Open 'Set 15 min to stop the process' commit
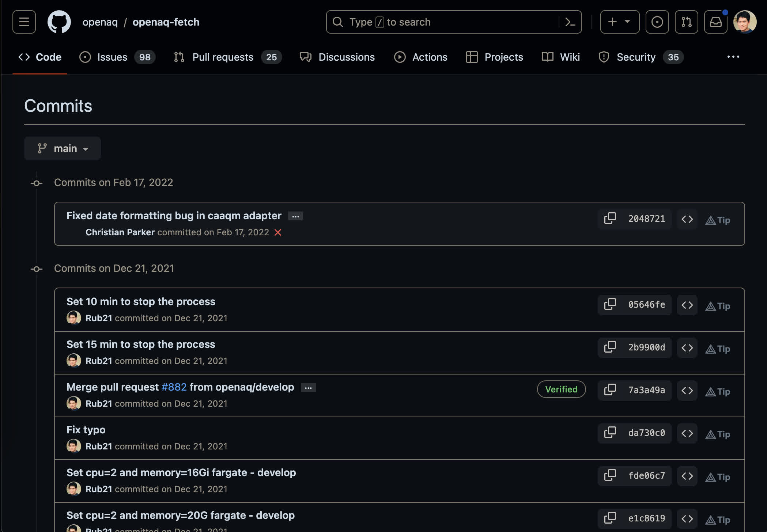The height and width of the screenshot is (532, 767). (141, 344)
